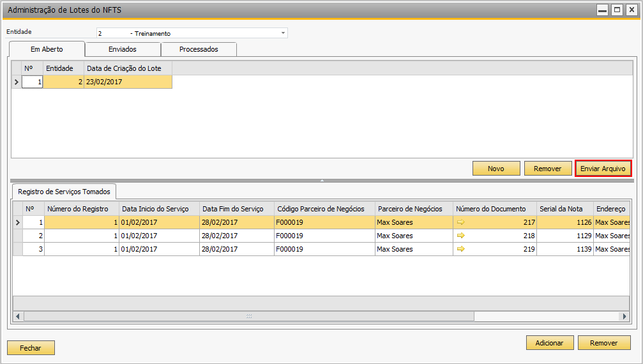Click Número do Documento column header
643x364 pixels.
click(x=495, y=209)
